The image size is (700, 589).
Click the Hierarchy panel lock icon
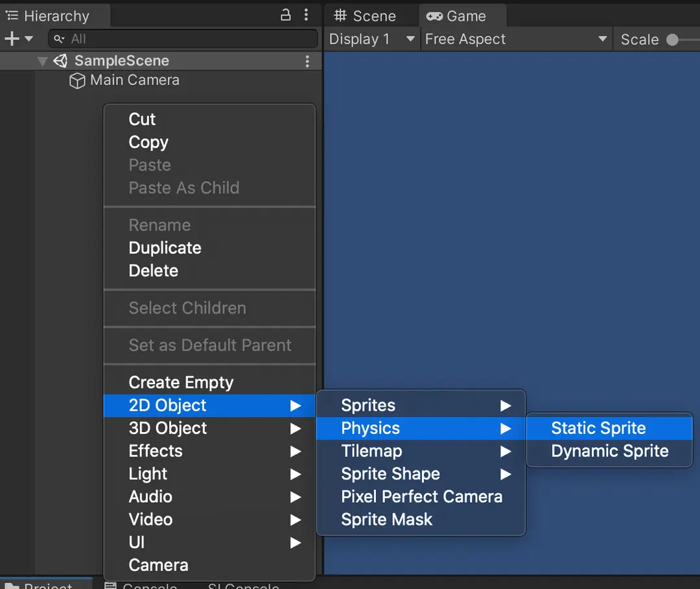[285, 15]
